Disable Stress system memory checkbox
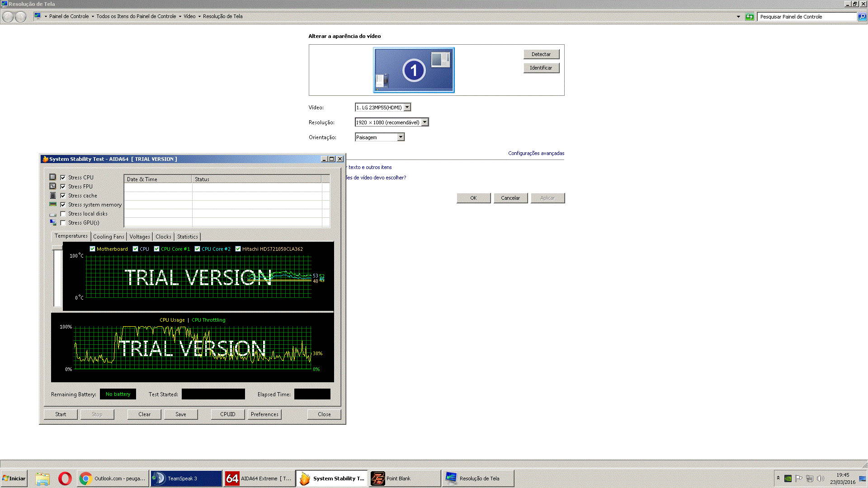 coord(63,205)
